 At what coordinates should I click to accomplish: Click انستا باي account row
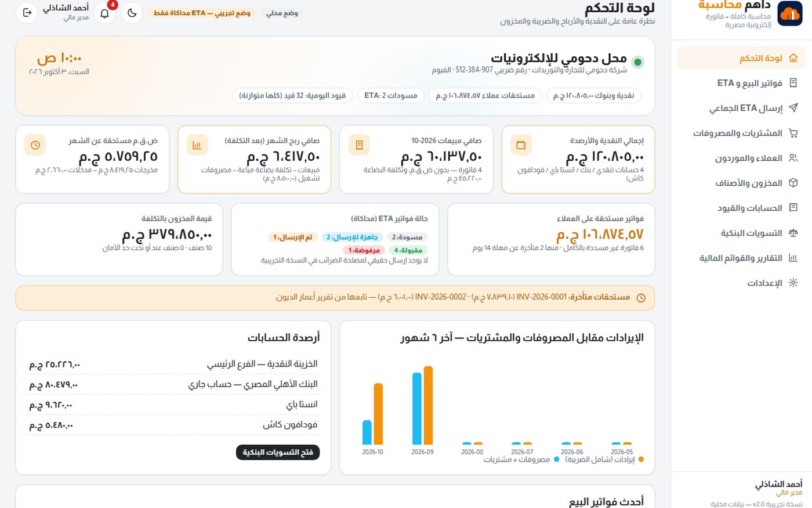(x=173, y=405)
